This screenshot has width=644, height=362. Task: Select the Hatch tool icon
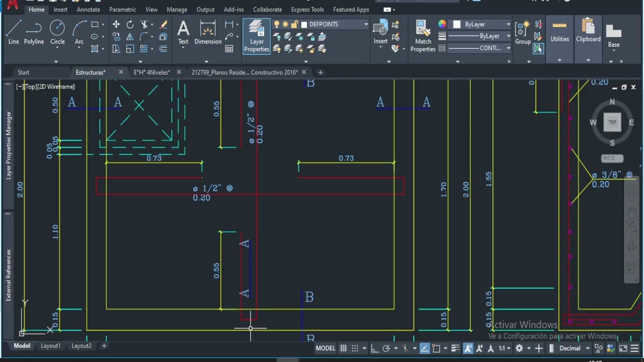(95, 49)
